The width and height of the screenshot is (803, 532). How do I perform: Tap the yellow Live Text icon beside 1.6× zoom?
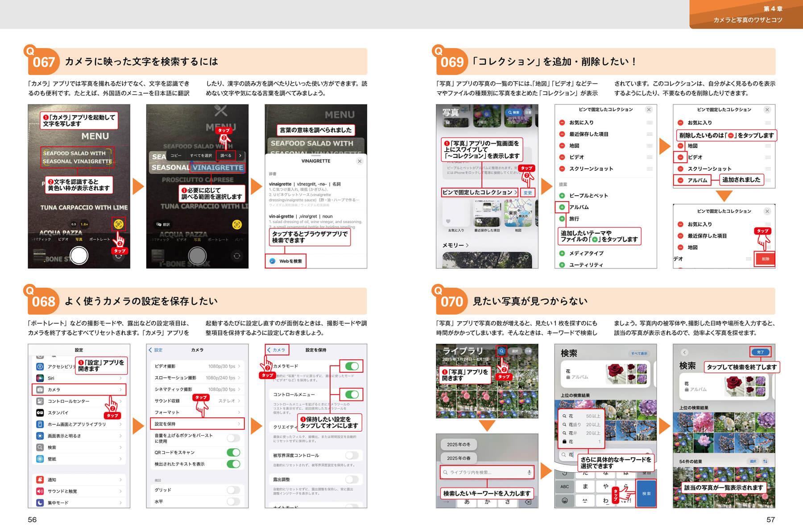pos(118,224)
